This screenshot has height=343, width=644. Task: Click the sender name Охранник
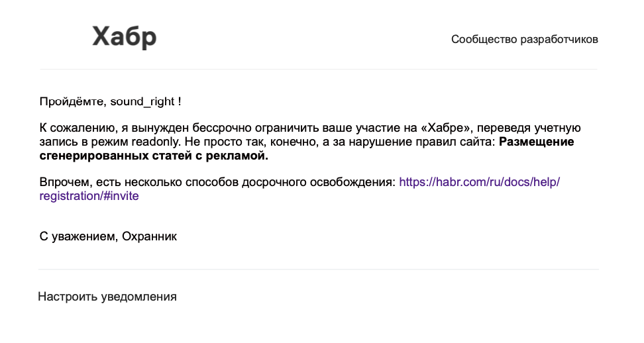coord(150,236)
